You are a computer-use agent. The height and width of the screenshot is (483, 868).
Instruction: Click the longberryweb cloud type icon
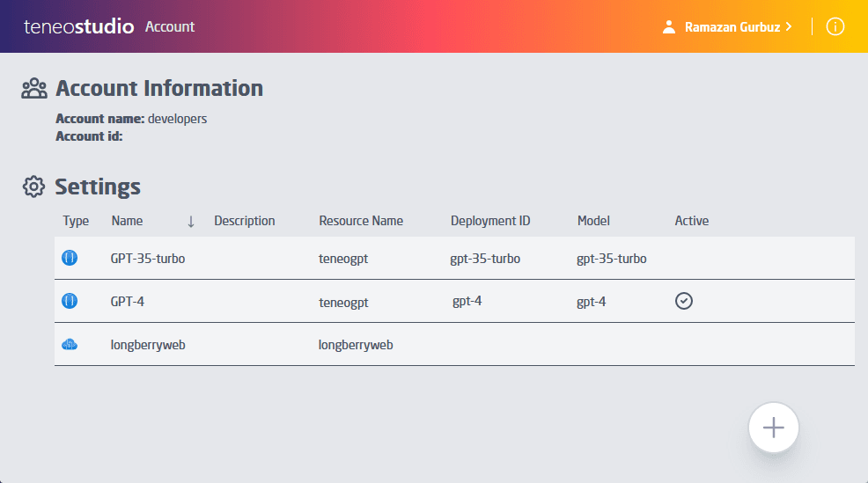[x=70, y=345]
